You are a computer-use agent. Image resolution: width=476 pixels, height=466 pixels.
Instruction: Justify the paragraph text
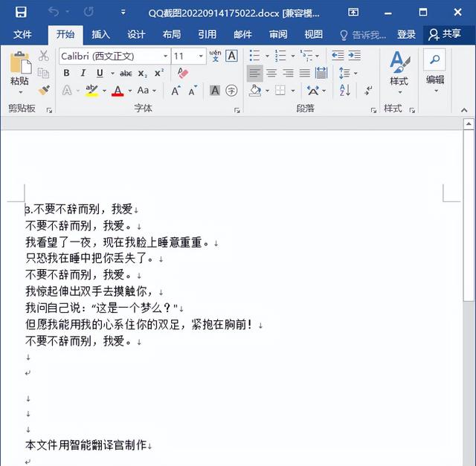305,73
